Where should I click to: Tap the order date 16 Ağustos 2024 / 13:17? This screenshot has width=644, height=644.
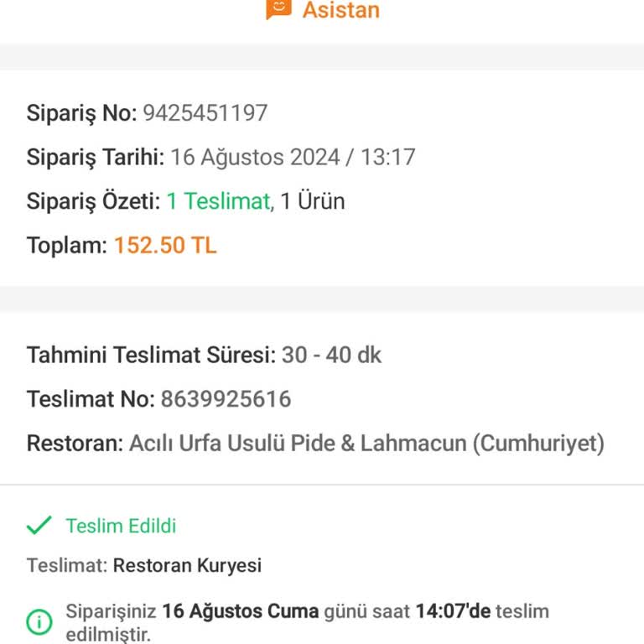click(x=293, y=157)
